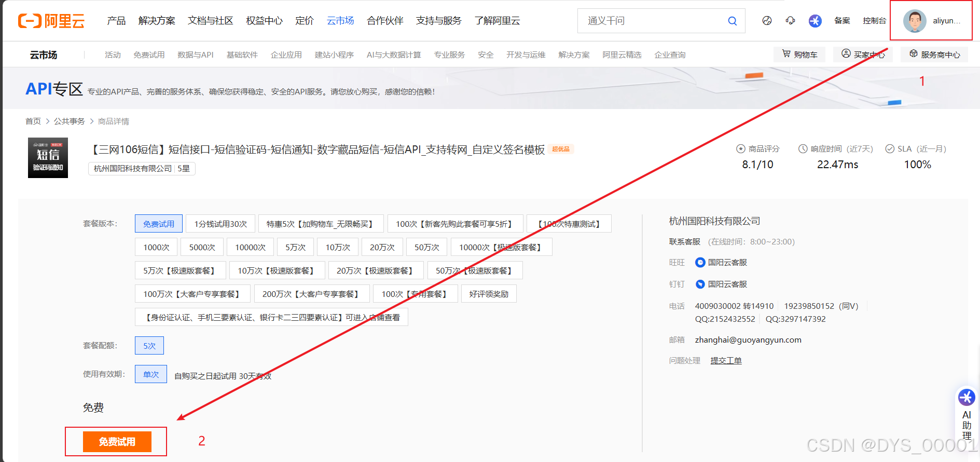The width and height of the screenshot is (980, 462).
Task: Select the 企业应用 tab
Action: (286, 55)
